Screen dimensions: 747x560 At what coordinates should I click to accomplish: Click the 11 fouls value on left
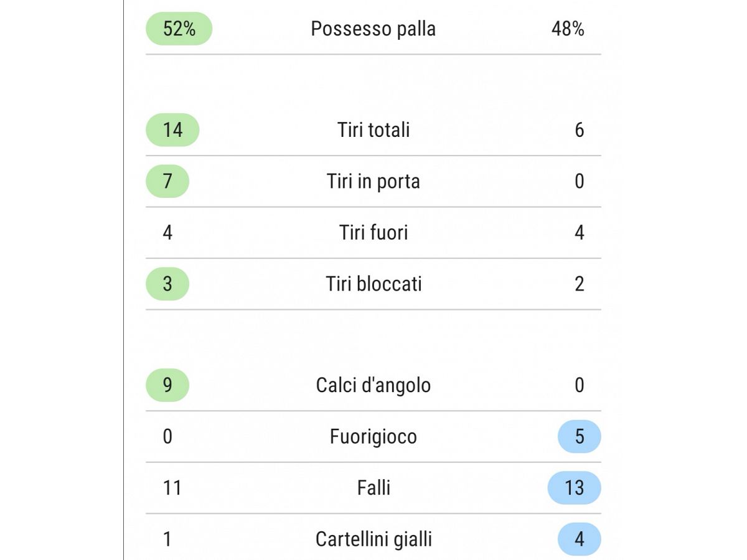click(x=172, y=487)
